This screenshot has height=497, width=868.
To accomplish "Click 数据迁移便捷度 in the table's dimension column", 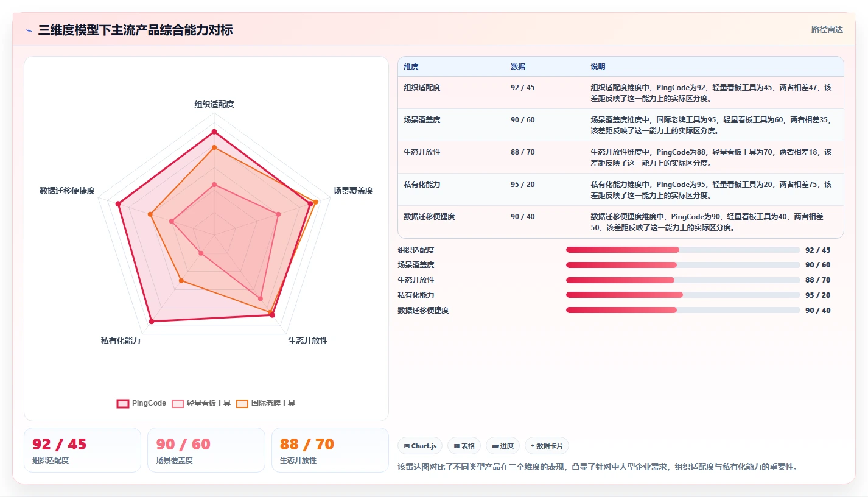I will tap(429, 217).
